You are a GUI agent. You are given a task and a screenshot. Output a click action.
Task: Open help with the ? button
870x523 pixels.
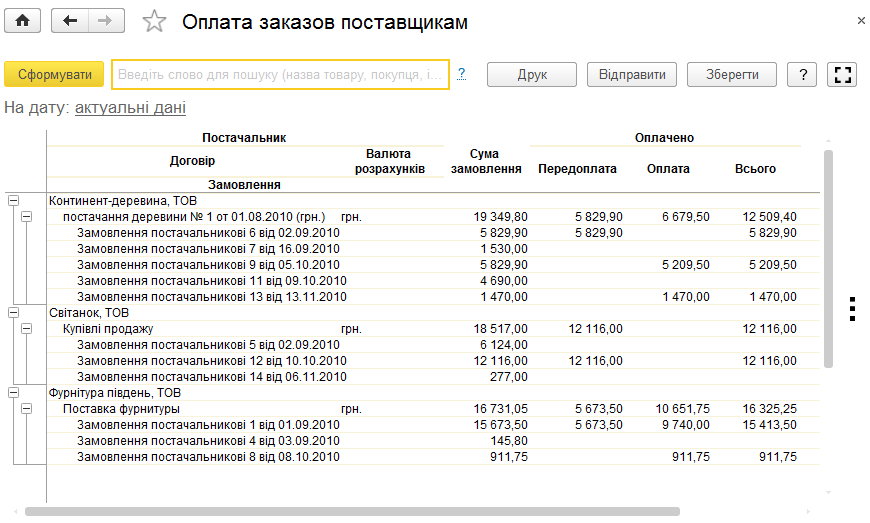click(802, 74)
